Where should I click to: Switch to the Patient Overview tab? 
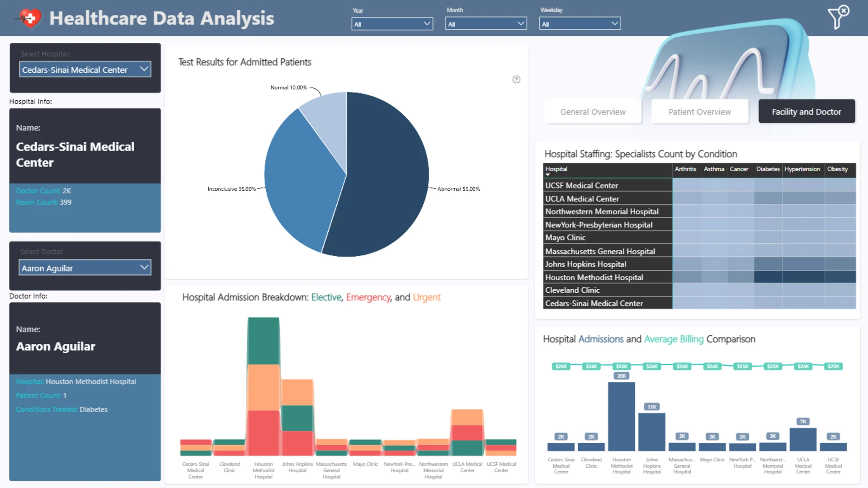coord(699,112)
